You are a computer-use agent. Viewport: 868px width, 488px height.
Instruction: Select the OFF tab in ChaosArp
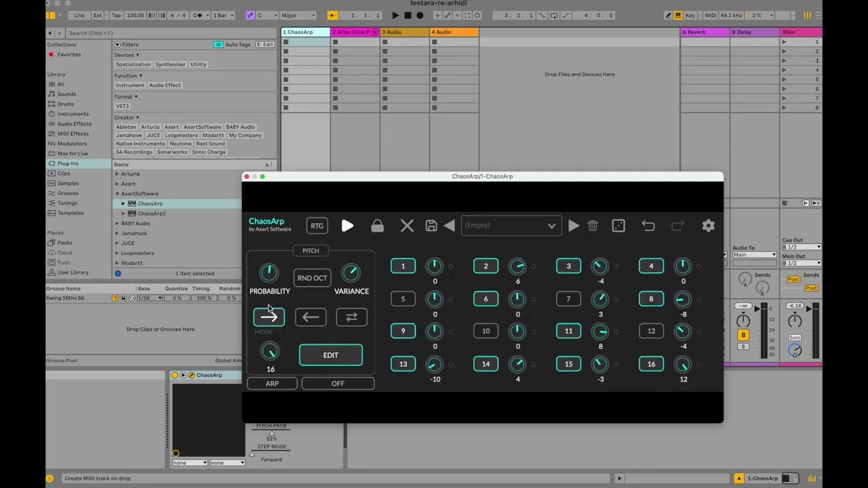[338, 384]
